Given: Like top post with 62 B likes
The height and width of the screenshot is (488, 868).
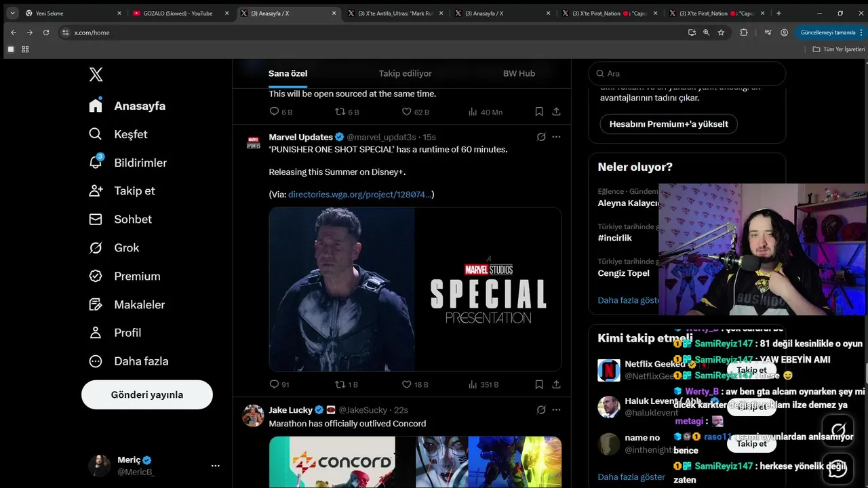Looking at the screenshot, I should [416, 112].
